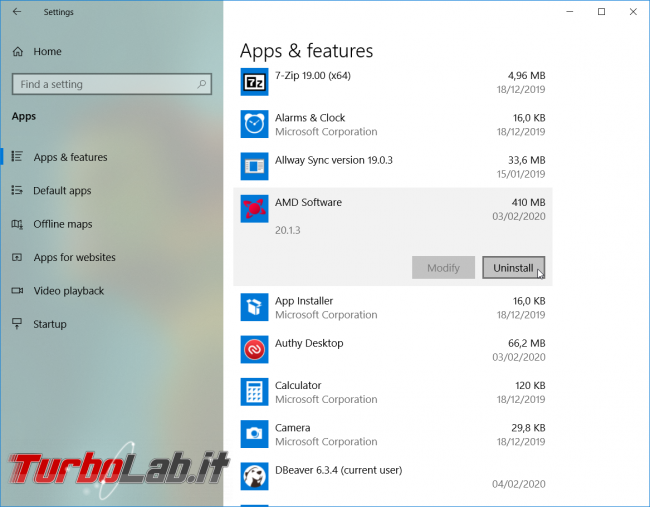Click the 7-Zip app icon
The width and height of the screenshot is (650, 507).
pyautogui.click(x=254, y=82)
